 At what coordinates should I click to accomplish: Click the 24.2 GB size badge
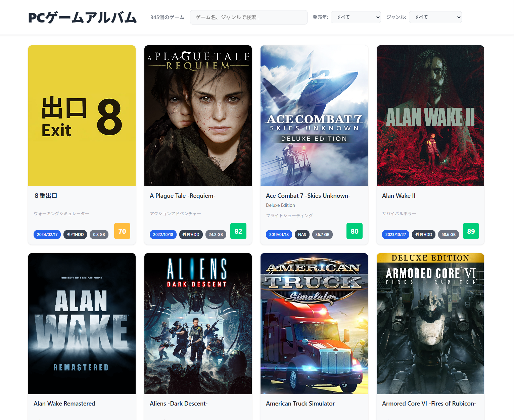(x=216, y=234)
